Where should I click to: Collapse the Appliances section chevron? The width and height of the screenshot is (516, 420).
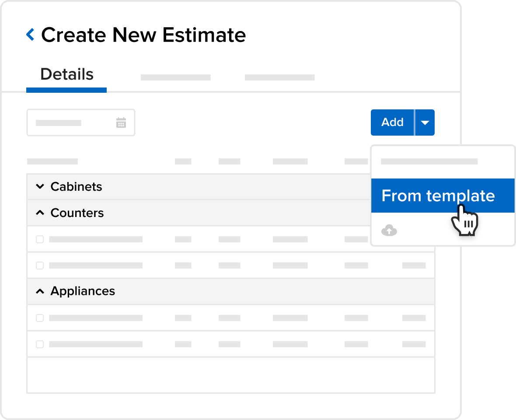(x=40, y=291)
